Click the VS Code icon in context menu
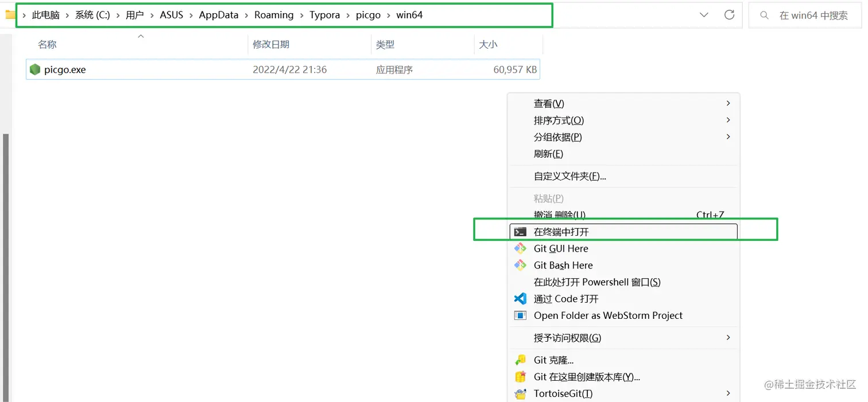Viewport: 868px width, 402px height. (x=520, y=299)
